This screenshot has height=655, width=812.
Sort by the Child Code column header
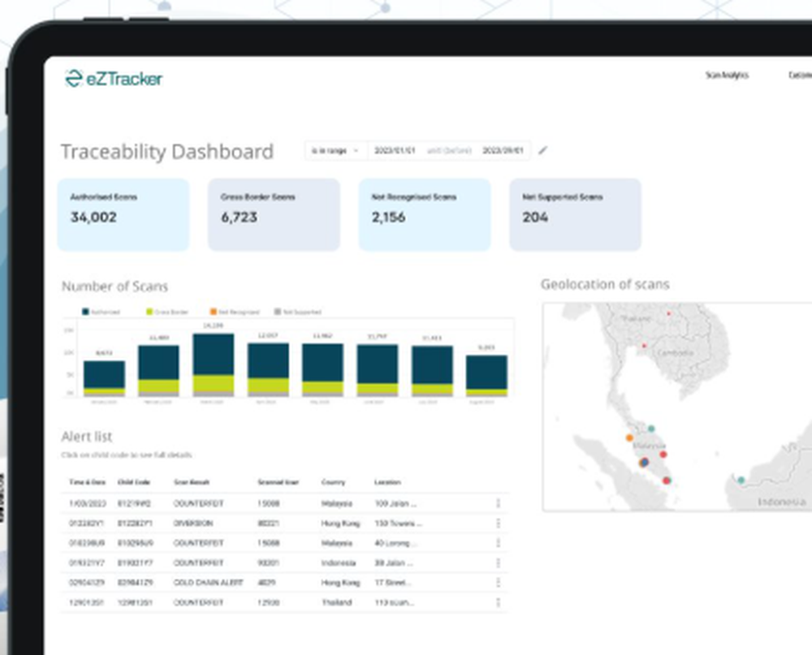tap(134, 482)
